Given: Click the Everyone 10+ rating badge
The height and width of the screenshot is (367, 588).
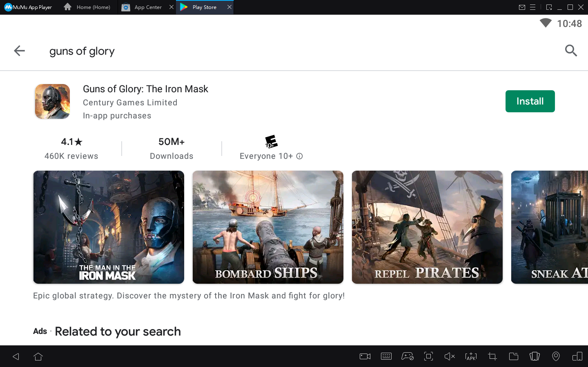Looking at the screenshot, I should (271, 142).
